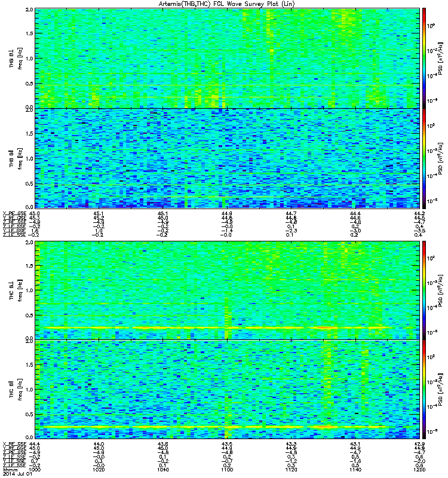The height and width of the screenshot is (478, 448).
Task: Click the THC X_RE_GSE value '43.8'
Action: pyautogui.click(x=162, y=443)
